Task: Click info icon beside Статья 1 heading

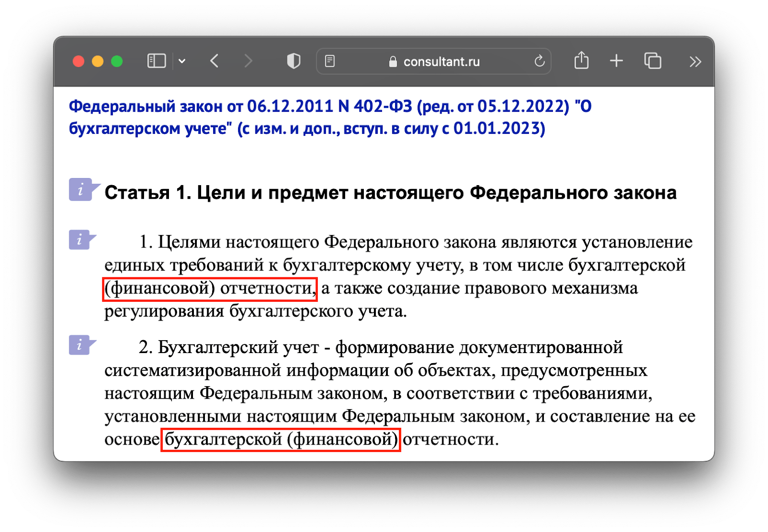Action: [81, 189]
